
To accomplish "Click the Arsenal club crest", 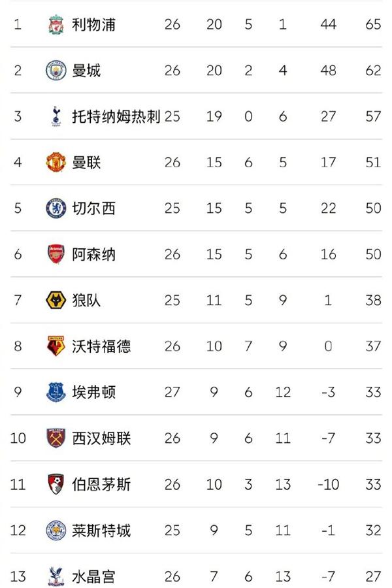I will (56, 254).
